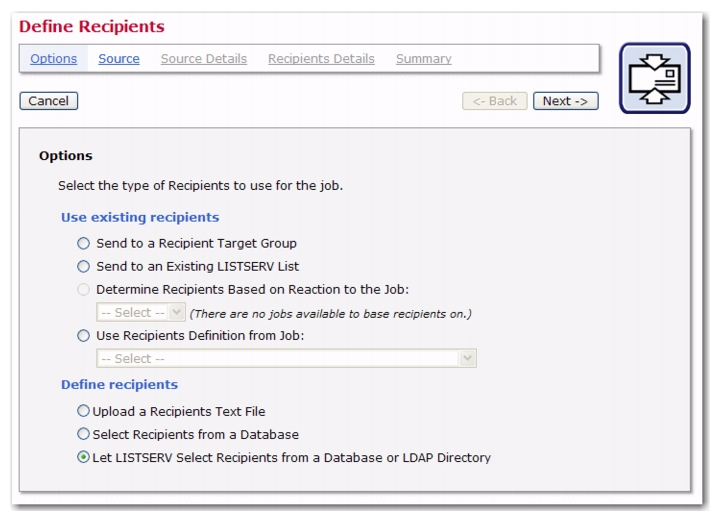Select Send to an Existing LISTSERV List
This screenshot has height=527, width=720.
(83, 266)
